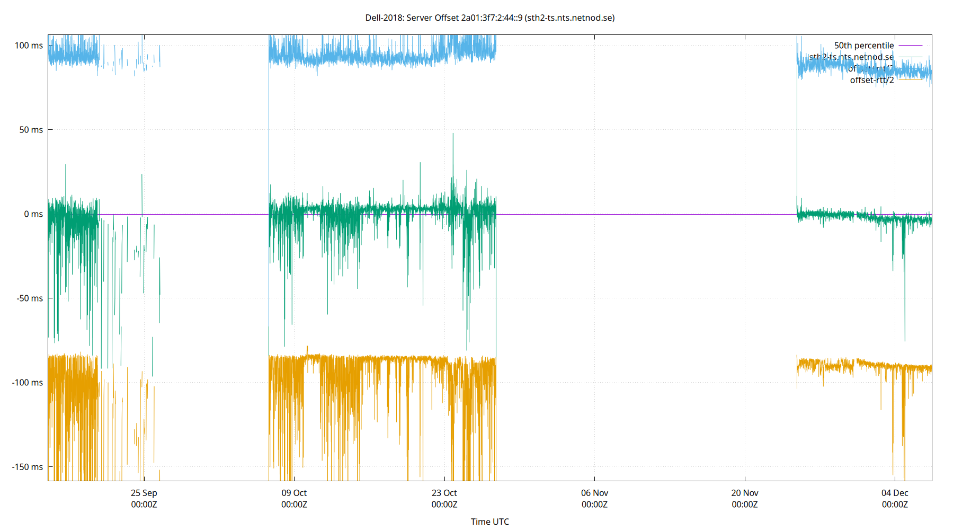This screenshot has width=980, height=530.
Task: Select the Time UTC axis label
Action: (x=489, y=522)
